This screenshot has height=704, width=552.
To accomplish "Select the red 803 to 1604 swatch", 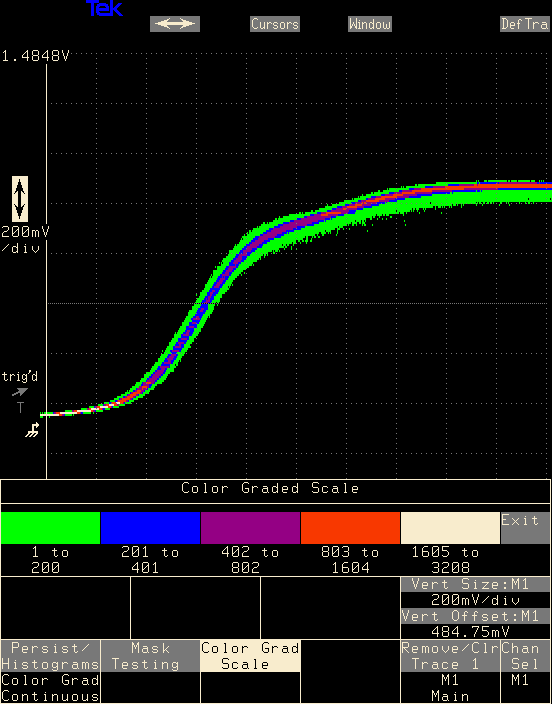I will [350, 528].
